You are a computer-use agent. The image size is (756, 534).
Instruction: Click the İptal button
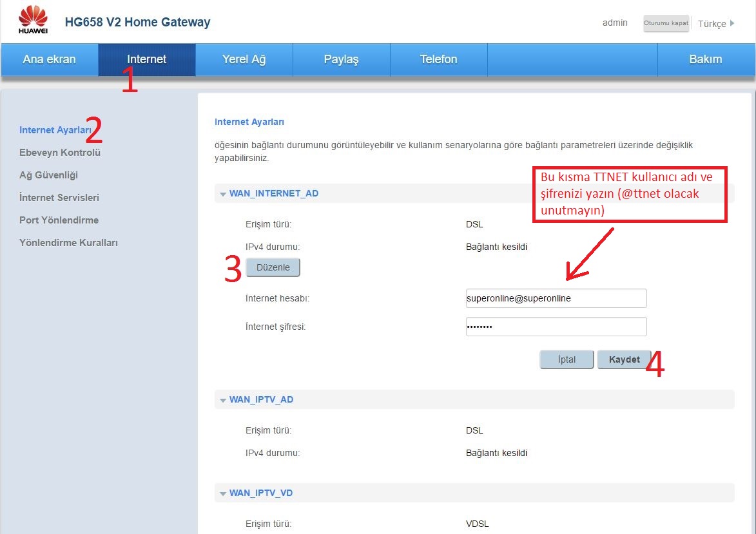[x=567, y=359]
